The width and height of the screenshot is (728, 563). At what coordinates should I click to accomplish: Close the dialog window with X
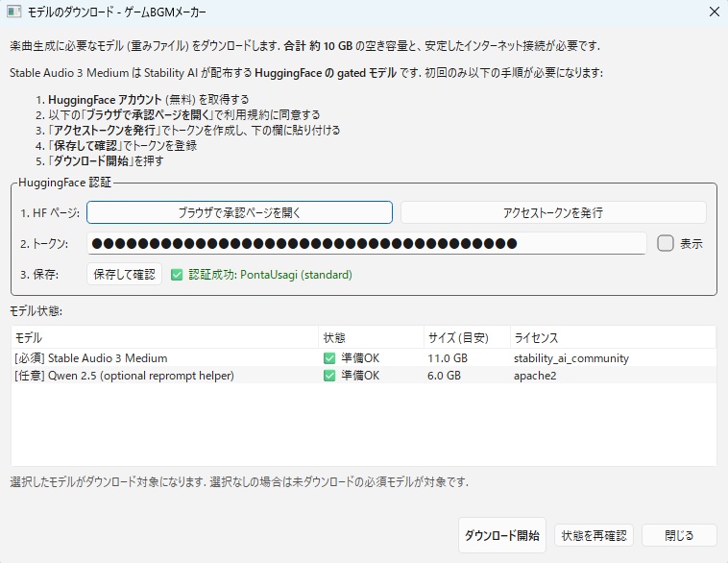pyautogui.click(x=715, y=12)
